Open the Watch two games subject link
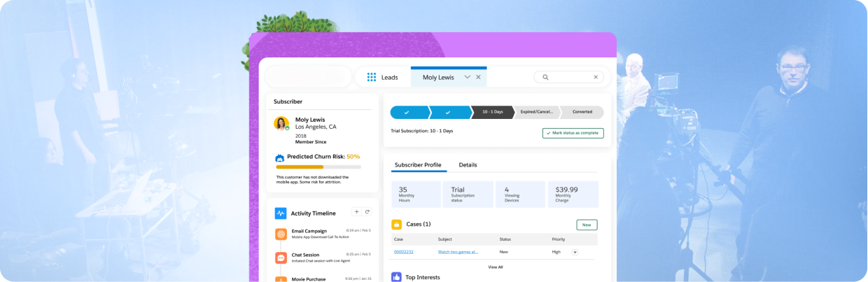Viewport: 868px width, 282px height. [x=458, y=252]
